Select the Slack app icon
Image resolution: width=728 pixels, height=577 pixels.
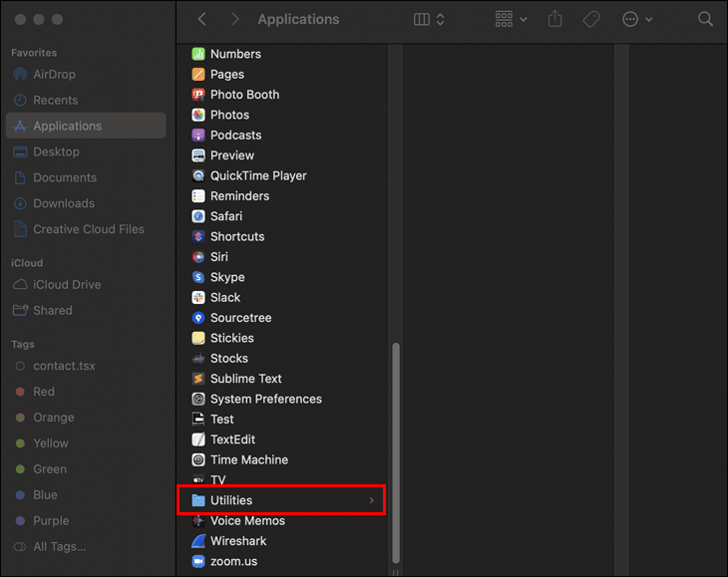[x=198, y=297]
